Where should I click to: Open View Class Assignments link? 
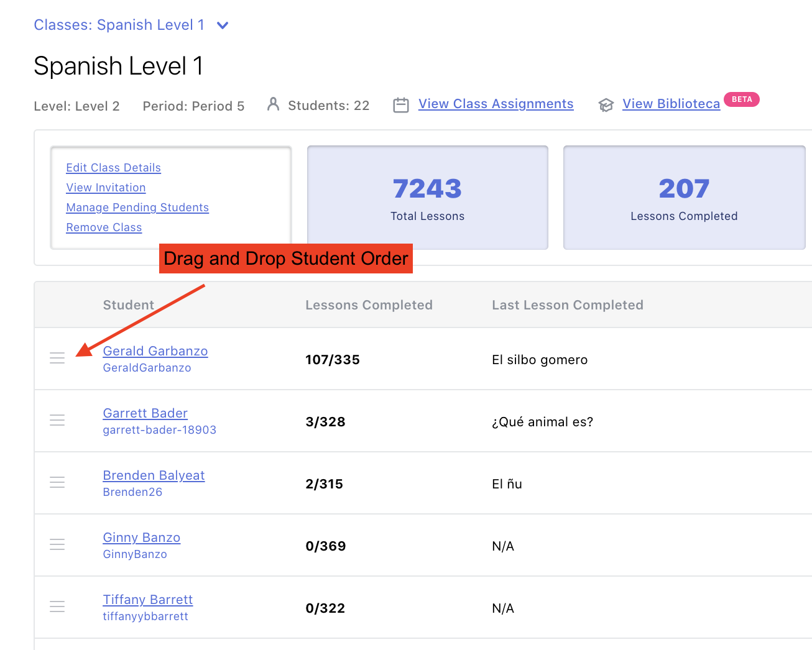click(496, 104)
